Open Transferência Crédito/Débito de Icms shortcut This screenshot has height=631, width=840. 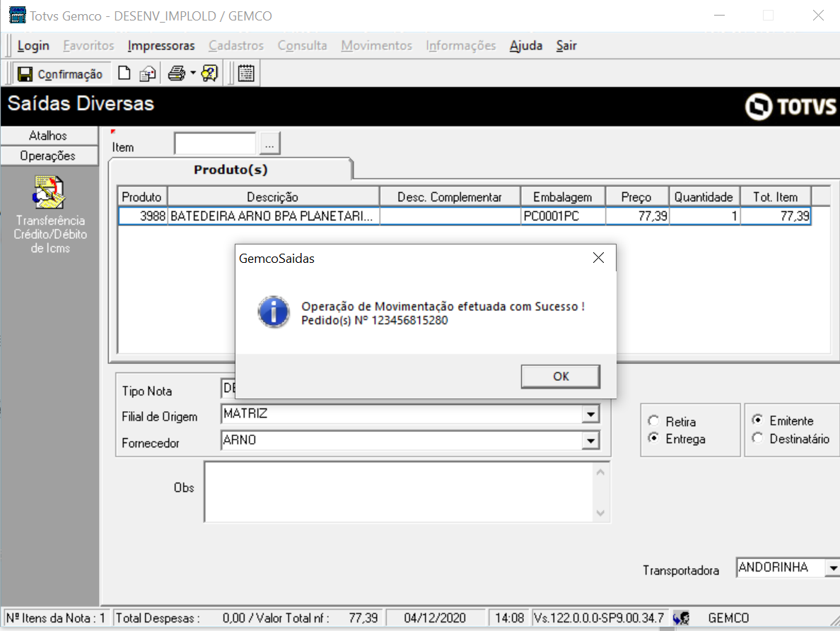(x=49, y=214)
